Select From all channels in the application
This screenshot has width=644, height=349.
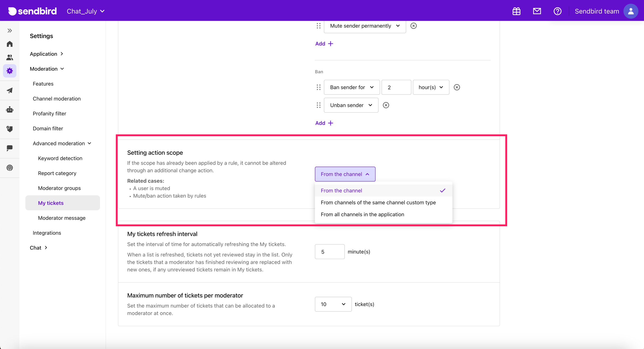(x=362, y=214)
